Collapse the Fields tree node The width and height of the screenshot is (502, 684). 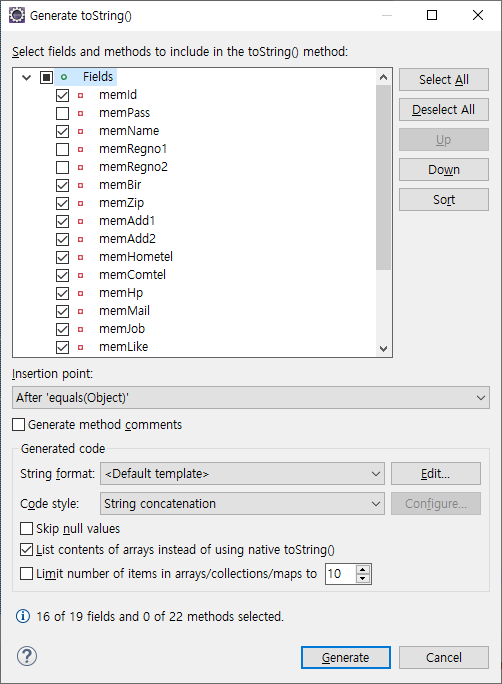(x=27, y=78)
